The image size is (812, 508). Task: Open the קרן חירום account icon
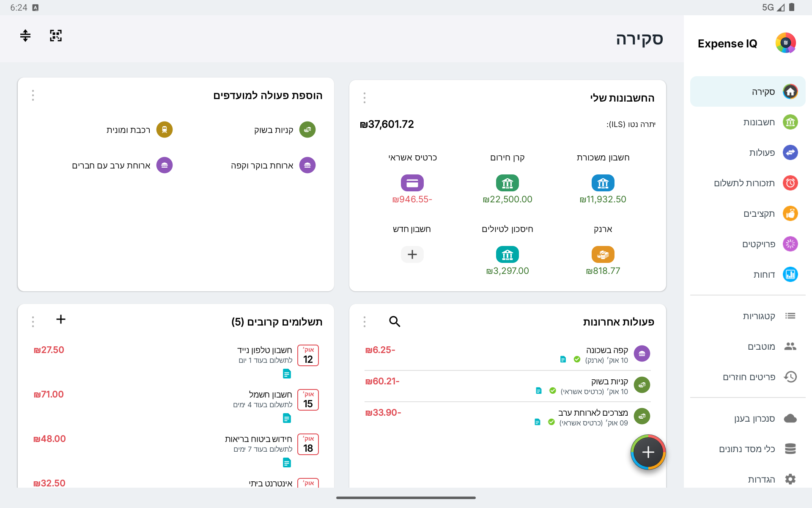[507, 183]
